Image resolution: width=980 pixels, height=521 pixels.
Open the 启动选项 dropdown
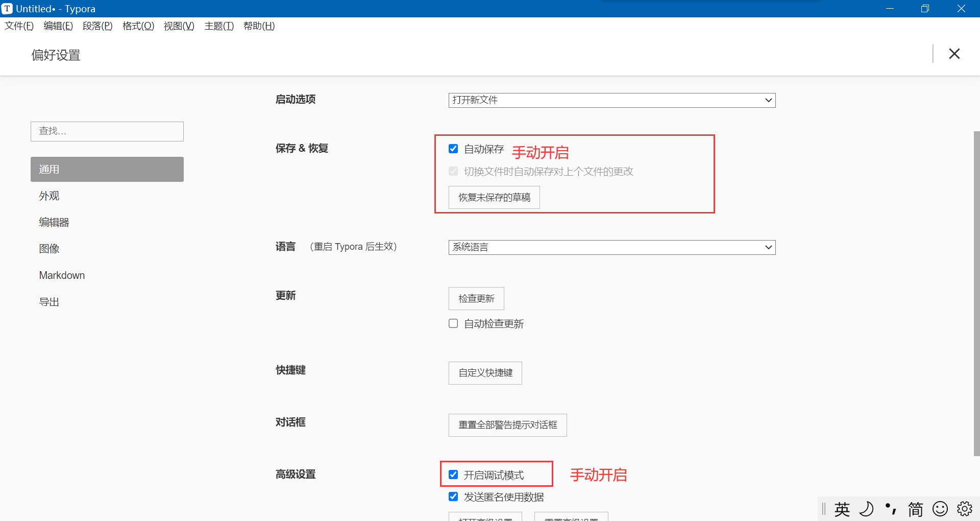pos(612,100)
